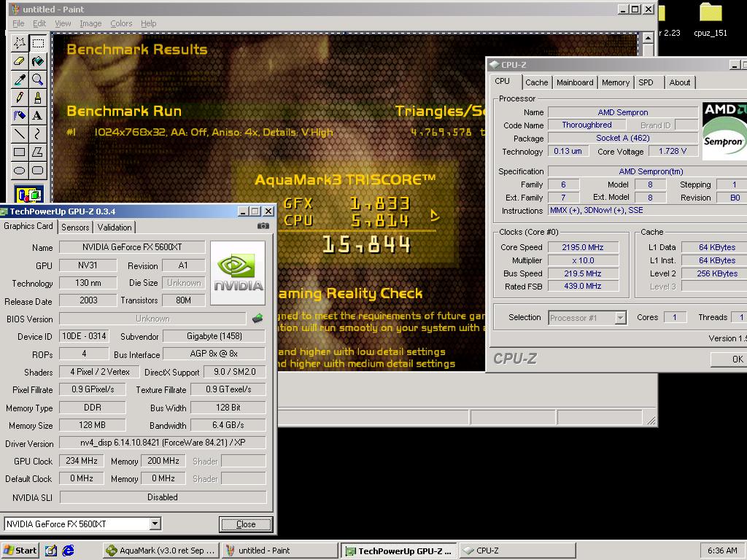Switch to the Sensors tab in GPU-Z
This screenshot has height=560, width=747.
(x=75, y=227)
